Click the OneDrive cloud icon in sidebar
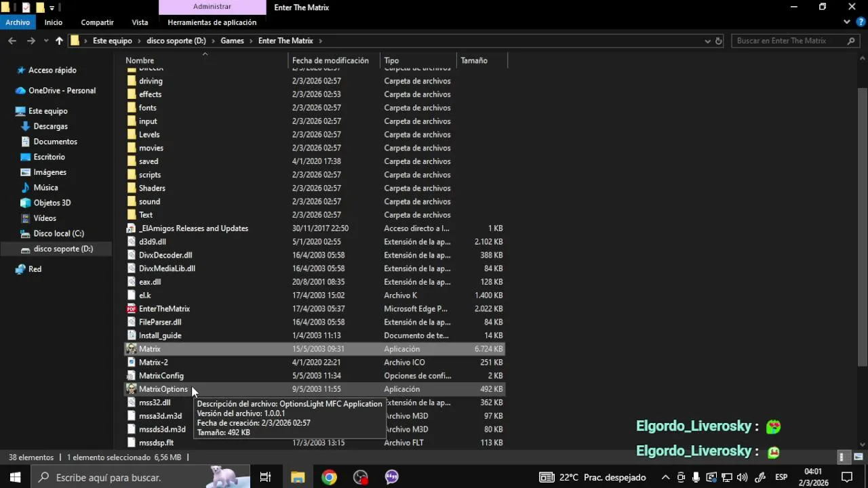 click(20, 91)
